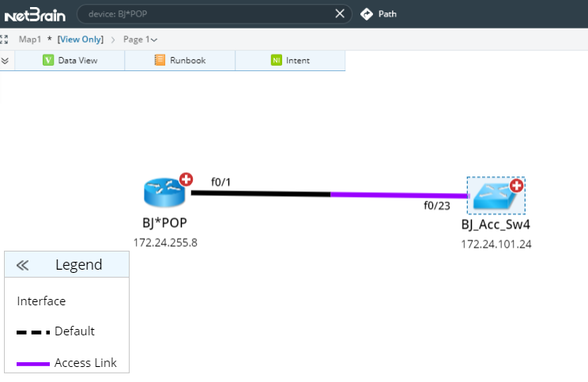This screenshot has width=588, height=382.
Task: Toggle fullscreen map icon
Action: 4,40
